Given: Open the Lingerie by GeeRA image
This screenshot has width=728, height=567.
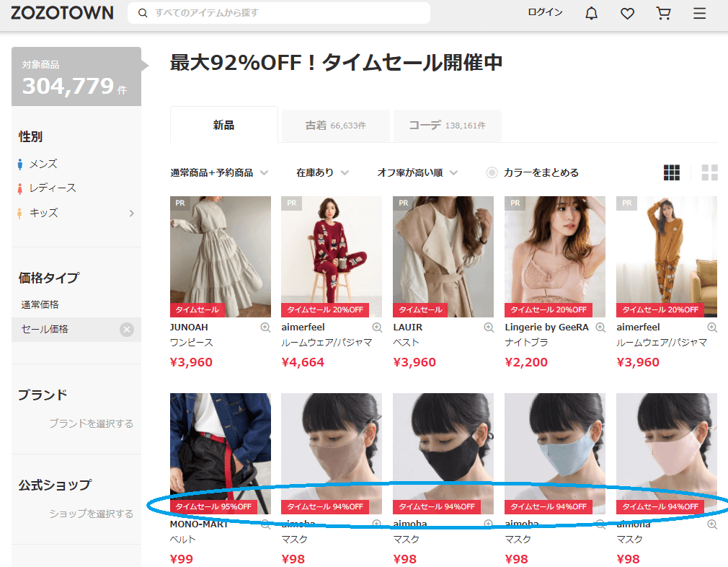Looking at the screenshot, I should (x=555, y=257).
